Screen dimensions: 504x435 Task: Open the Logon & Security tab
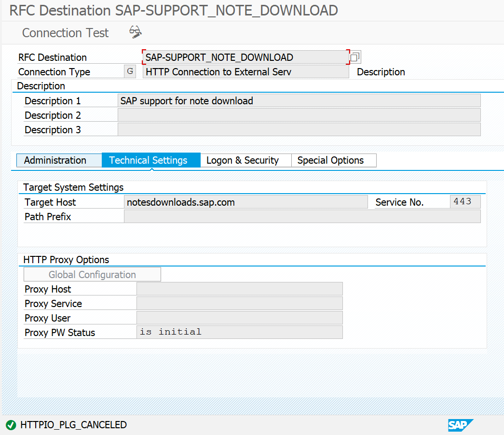(x=246, y=160)
